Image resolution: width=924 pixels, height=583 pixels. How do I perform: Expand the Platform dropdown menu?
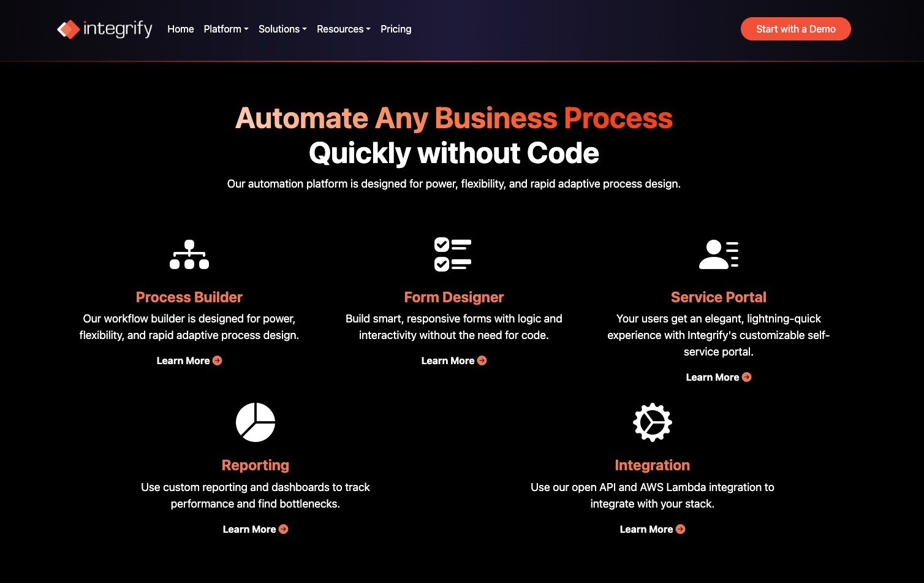[226, 29]
